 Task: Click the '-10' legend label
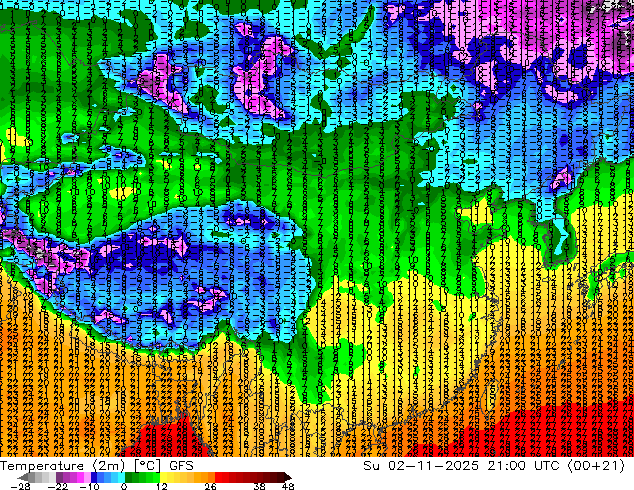pos(89,486)
